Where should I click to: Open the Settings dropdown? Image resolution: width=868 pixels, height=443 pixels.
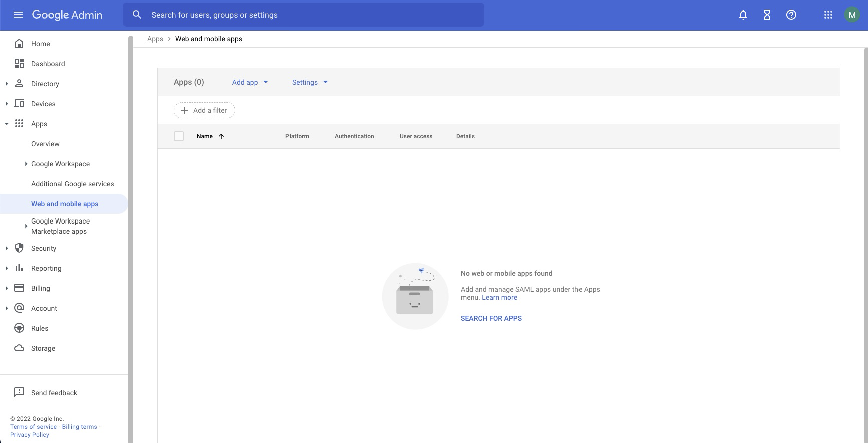tap(310, 82)
